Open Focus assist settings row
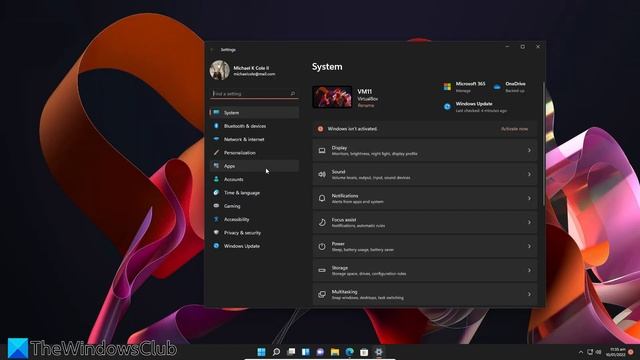640x360 pixels. tap(425, 222)
